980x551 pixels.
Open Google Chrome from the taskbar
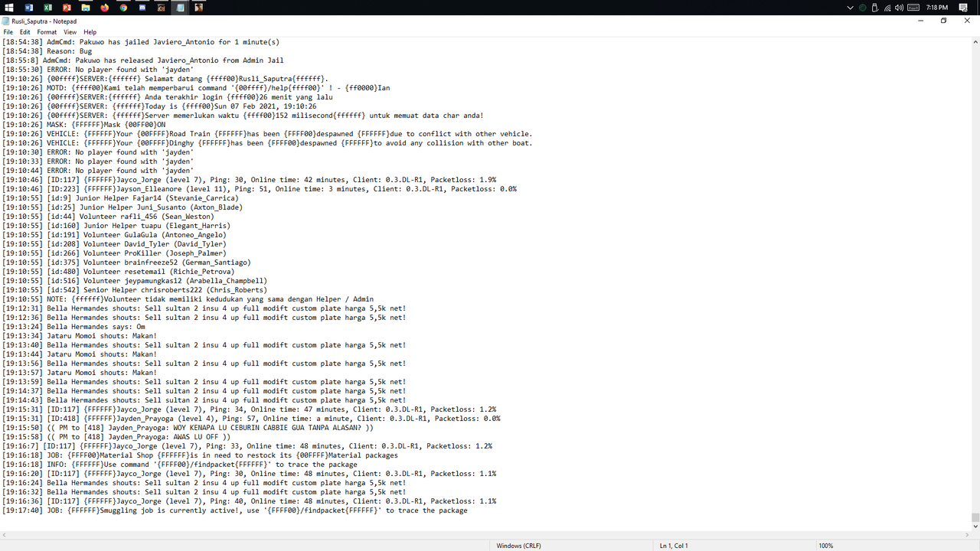(123, 7)
